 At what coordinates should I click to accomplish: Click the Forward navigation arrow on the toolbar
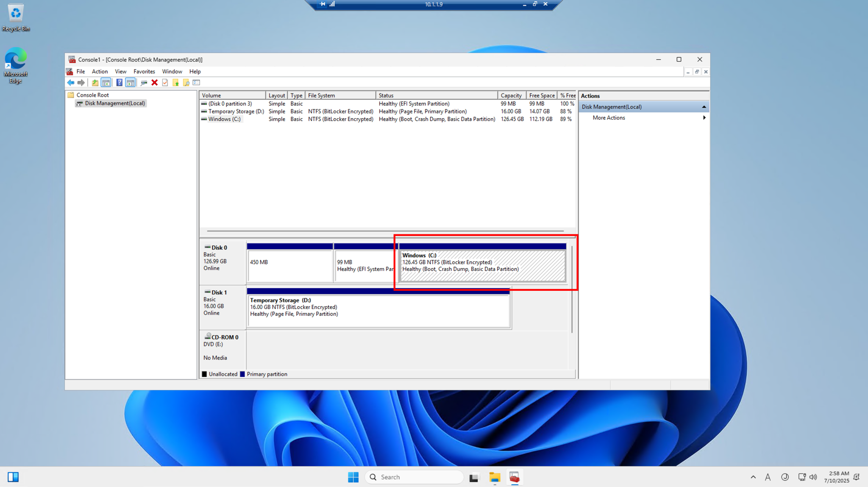click(81, 83)
